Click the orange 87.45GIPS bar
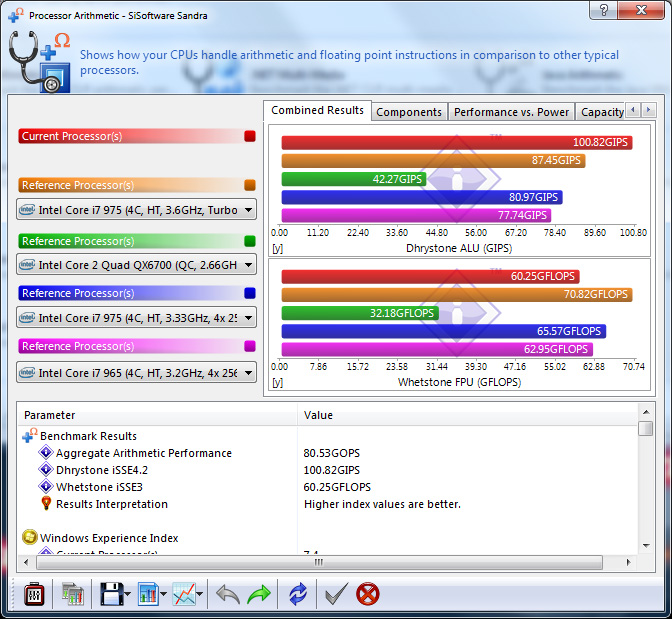The image size is (672, 619). pyautogui.click(x=433, y=161)
